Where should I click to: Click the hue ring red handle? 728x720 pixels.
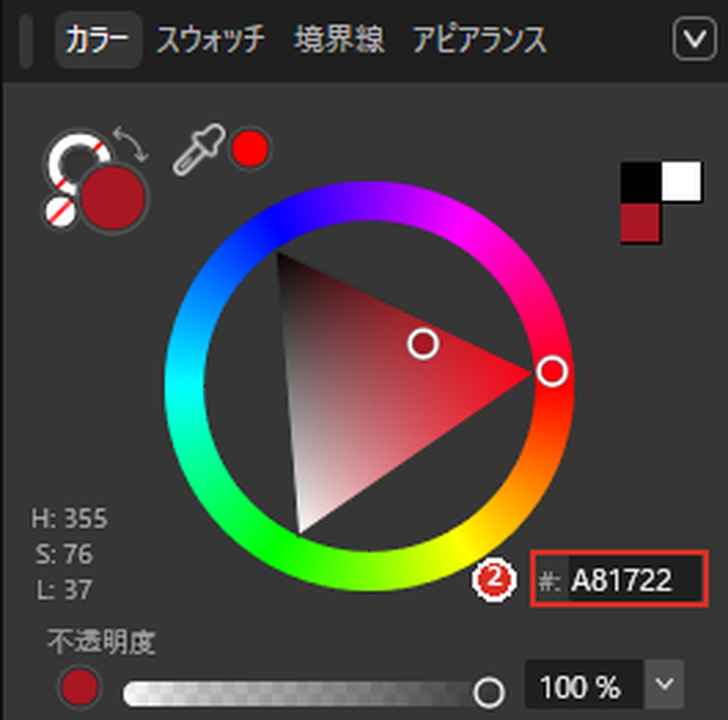pyautogui.click(x=552, y=371)
